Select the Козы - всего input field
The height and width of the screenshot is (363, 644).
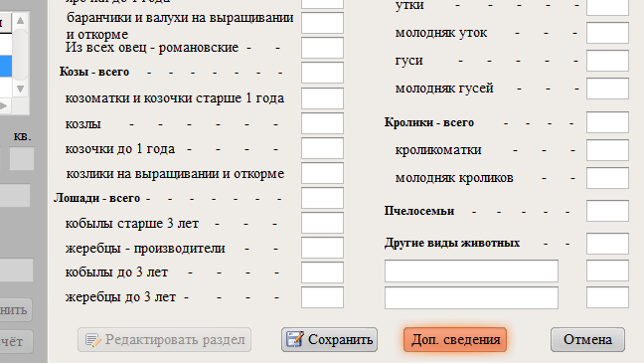tap(322, 73)
